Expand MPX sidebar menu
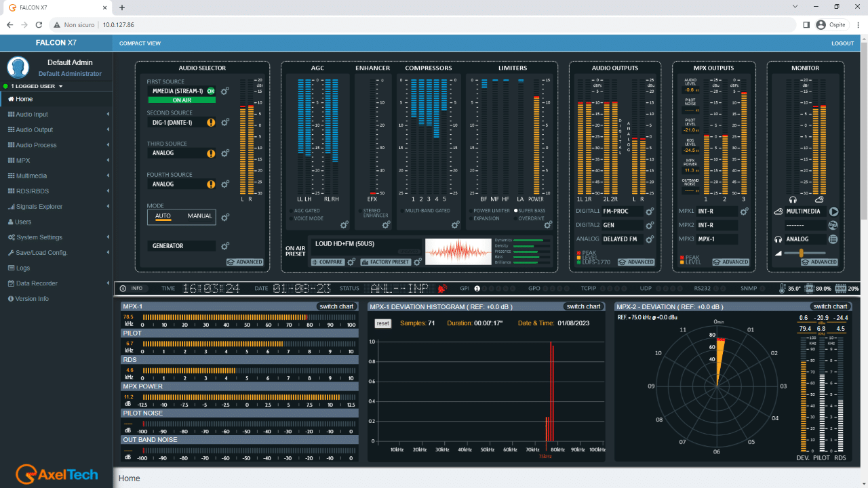 tap(56, 161)
